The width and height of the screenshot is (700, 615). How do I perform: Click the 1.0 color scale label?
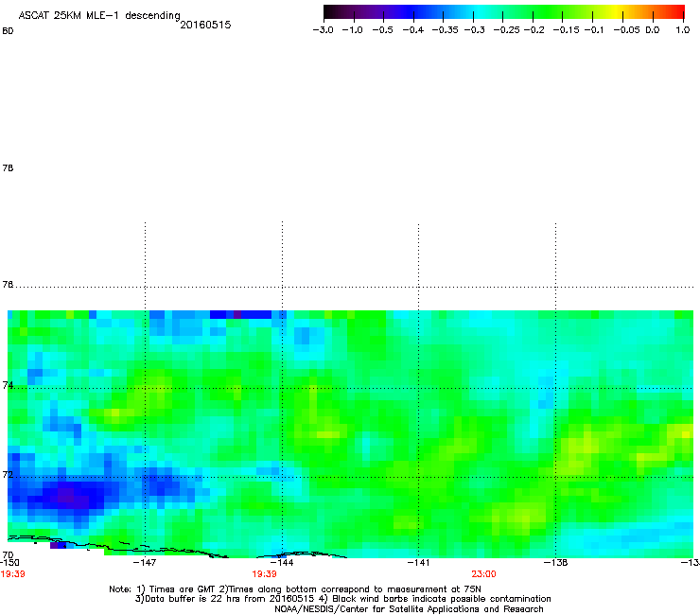tap(683, 30)
